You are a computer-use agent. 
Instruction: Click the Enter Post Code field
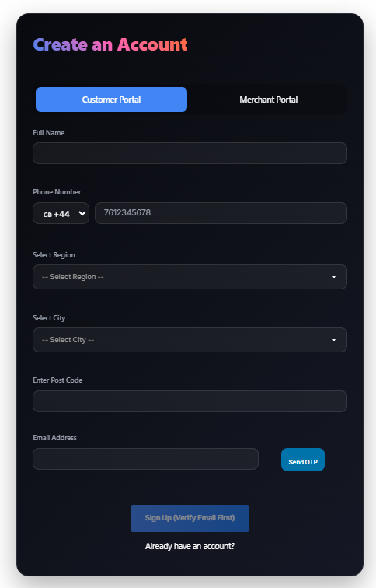(x=190, y=401)
